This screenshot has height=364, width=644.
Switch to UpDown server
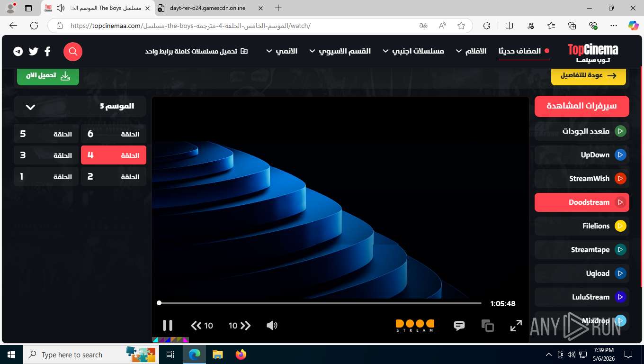click(582, 155)
